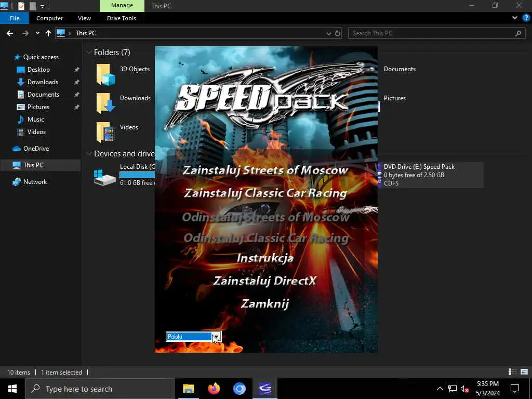The height and width of the screenshot is (399, 532).
Task: Open the notification center icon
Action: pos(515,389)
